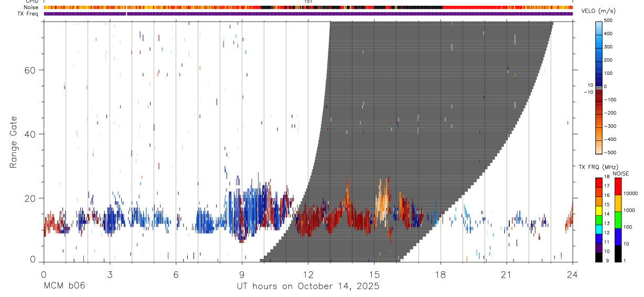Select the purple 10–11 MHz frequency swatch
The image size is (644, 297).
coord(599,247)
